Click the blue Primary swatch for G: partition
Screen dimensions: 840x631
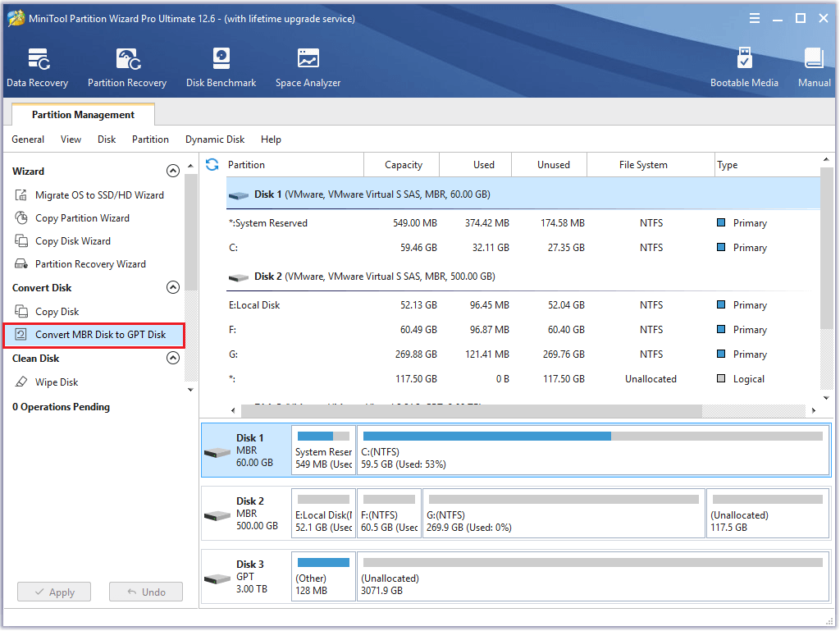[x=721, y=354]
